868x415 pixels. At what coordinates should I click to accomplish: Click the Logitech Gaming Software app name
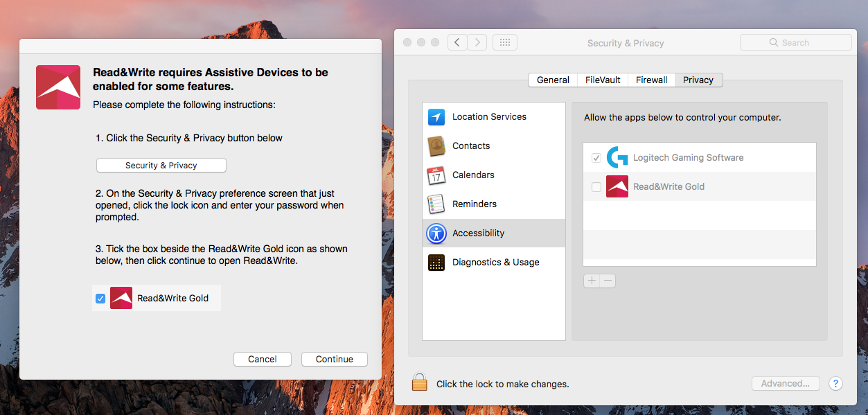(x=688, y=157)
